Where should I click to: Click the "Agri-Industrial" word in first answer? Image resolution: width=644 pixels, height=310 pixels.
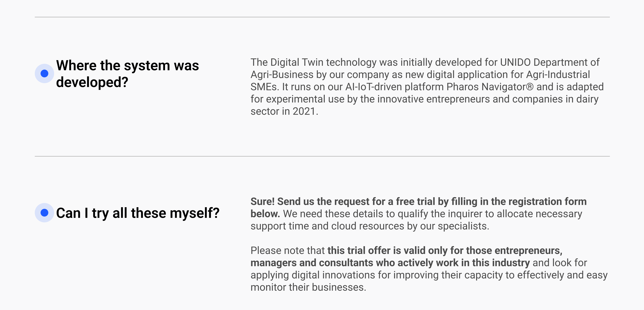coord(558,75)
